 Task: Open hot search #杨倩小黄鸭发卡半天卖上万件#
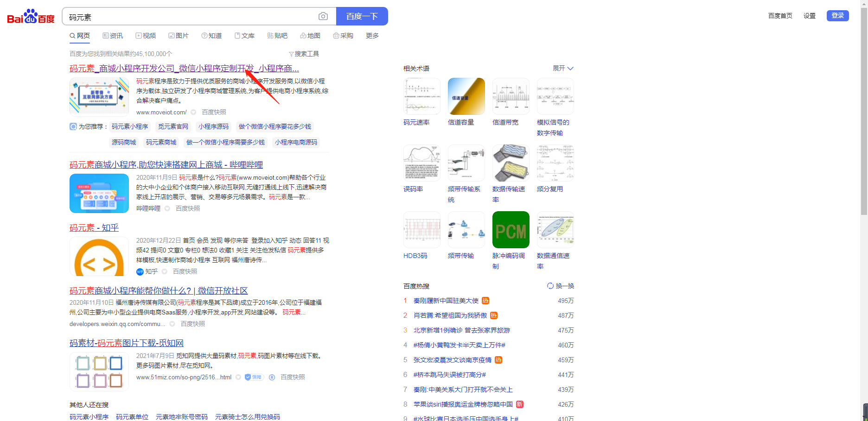coord(460,345)
